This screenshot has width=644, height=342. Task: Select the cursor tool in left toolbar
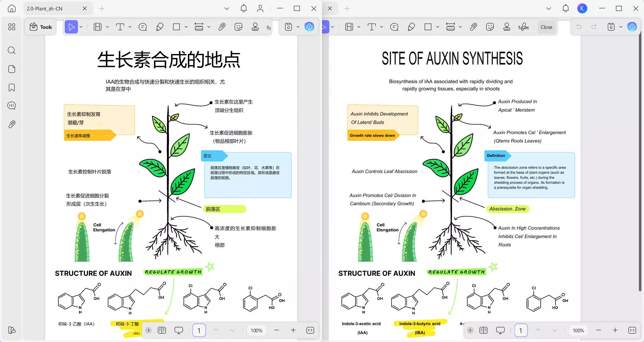pyautogui.click(x=71, y=27)
